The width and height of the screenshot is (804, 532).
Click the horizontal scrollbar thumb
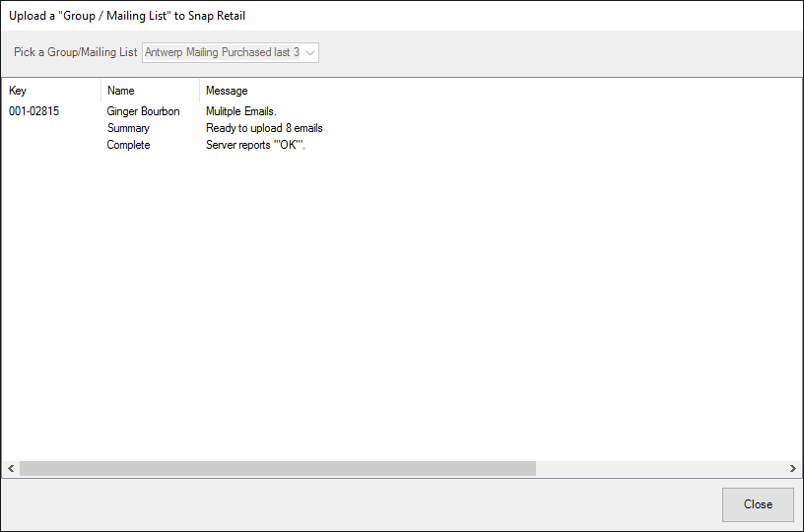(x=276, y=469)
